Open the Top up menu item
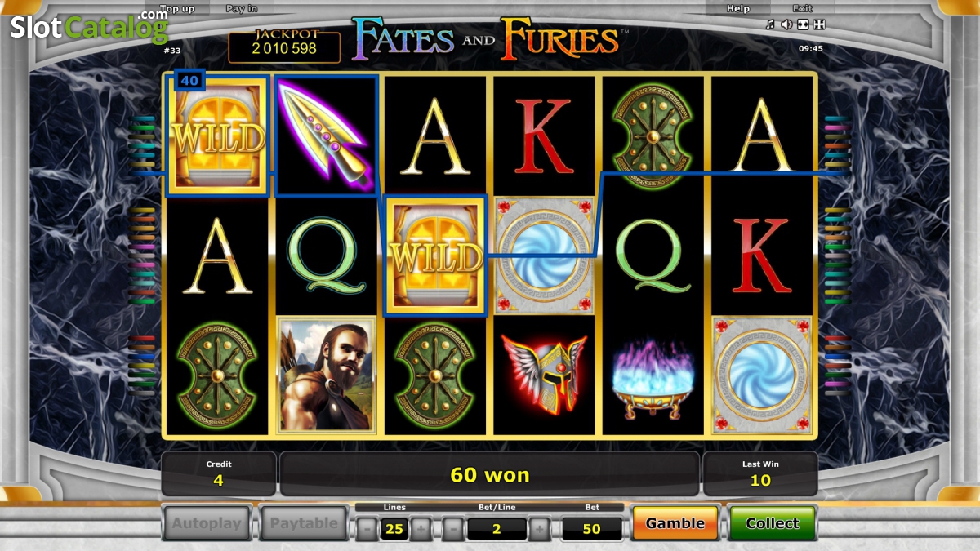Viewport: 980px width, 551px height. [x=177, y=9]
